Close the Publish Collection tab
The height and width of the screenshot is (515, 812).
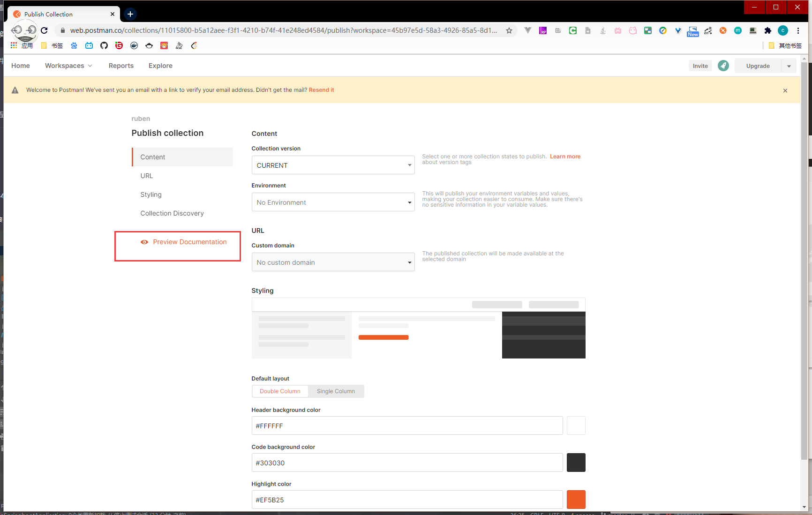pos(113,14)
